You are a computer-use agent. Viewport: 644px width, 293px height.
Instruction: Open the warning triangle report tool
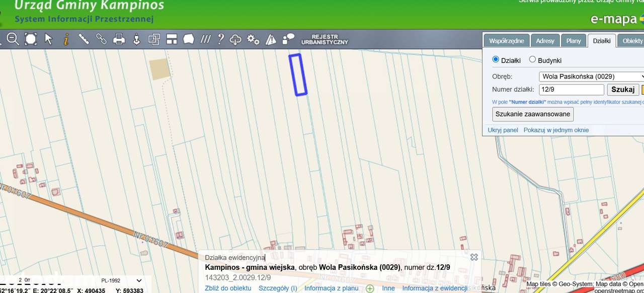tap(271, 39)
